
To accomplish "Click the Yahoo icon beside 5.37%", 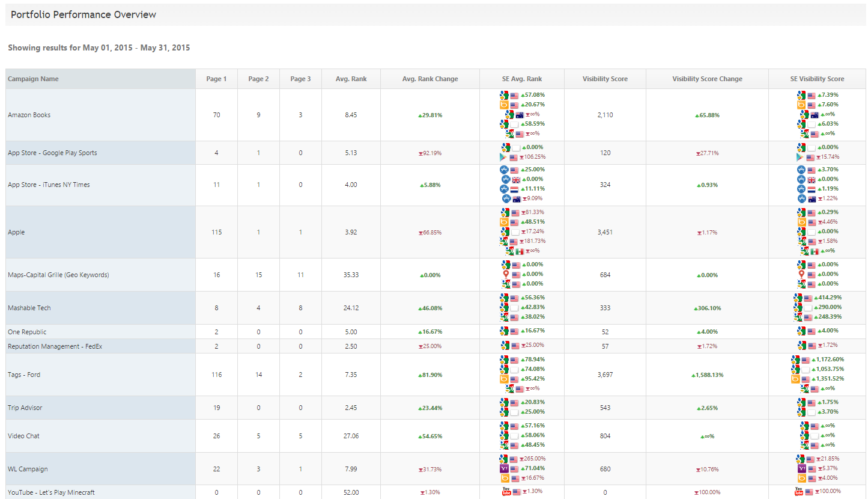I will coord(801,468).
